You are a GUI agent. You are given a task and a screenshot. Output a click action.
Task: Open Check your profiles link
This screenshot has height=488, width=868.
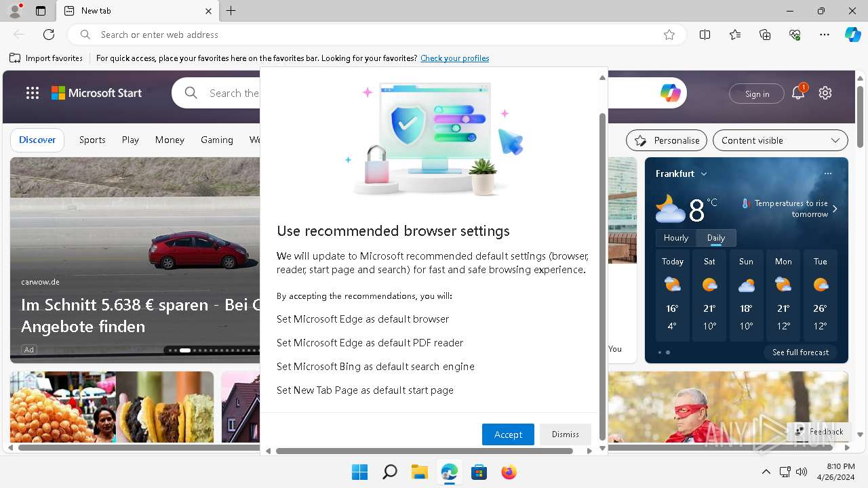(454, 58)
